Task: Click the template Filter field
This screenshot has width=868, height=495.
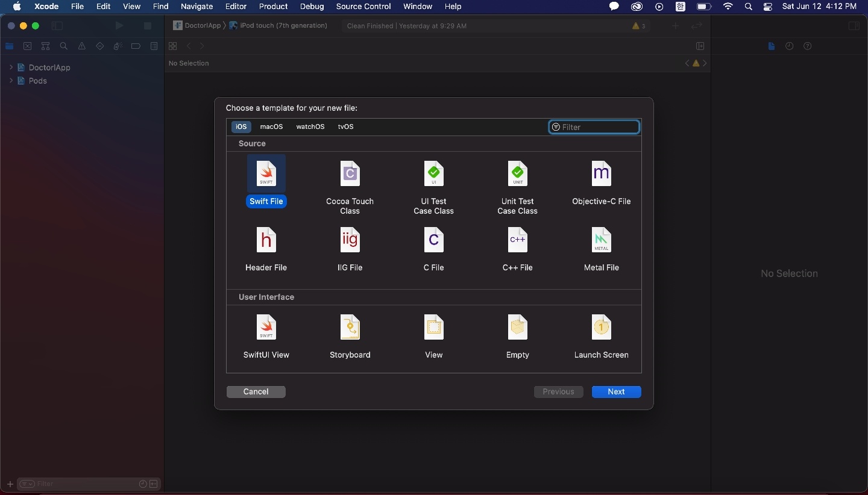Action: tap(594, 127)
